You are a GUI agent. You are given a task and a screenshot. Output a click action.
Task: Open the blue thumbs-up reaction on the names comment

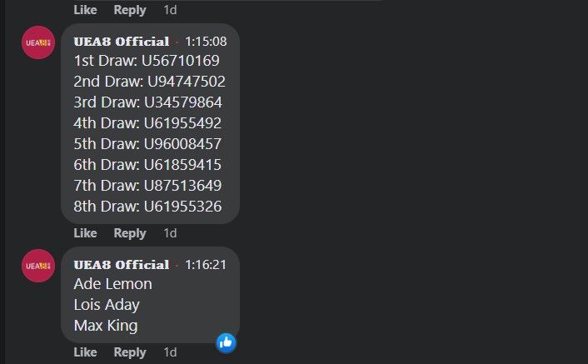point(226,342)
